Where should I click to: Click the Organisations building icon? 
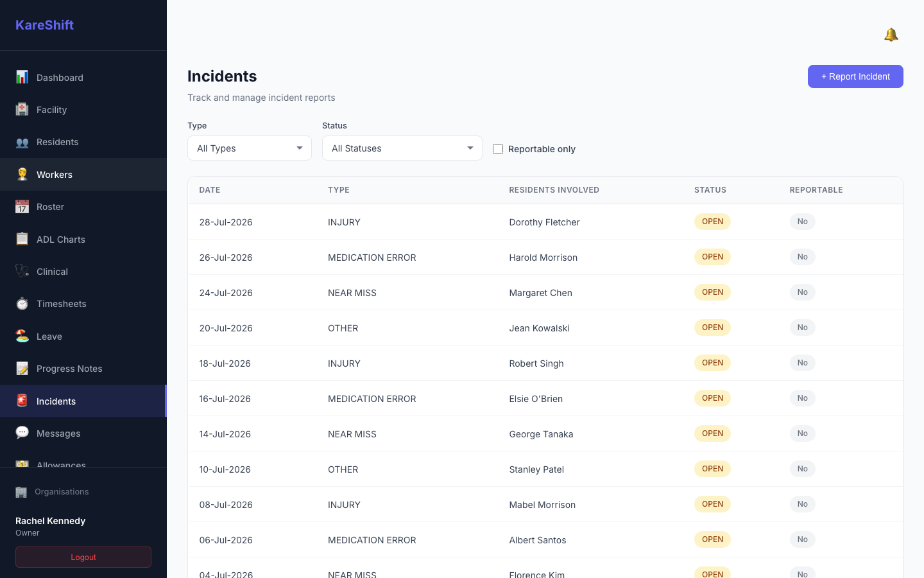click(21, 492)
